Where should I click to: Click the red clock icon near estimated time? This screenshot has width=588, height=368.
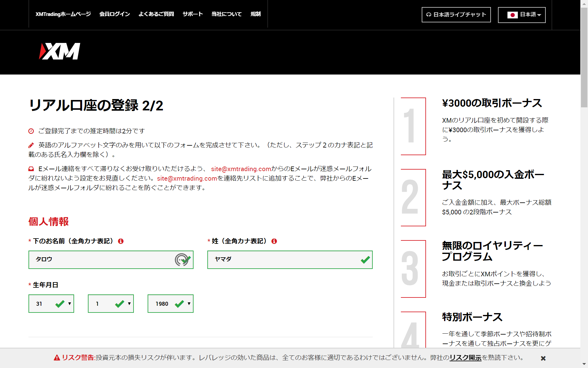click(x=31, y=131)
